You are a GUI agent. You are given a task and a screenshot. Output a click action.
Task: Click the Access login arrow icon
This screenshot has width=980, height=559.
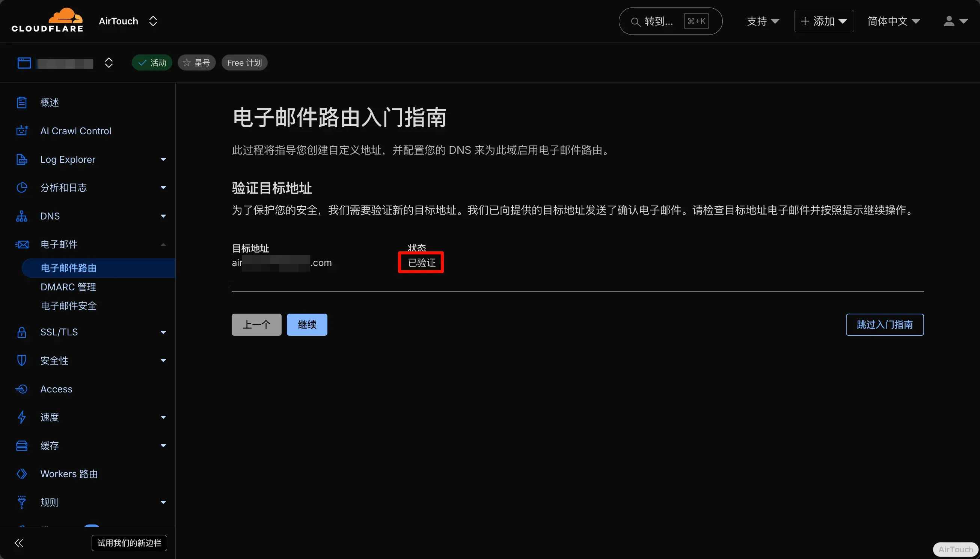coord(22,389)
